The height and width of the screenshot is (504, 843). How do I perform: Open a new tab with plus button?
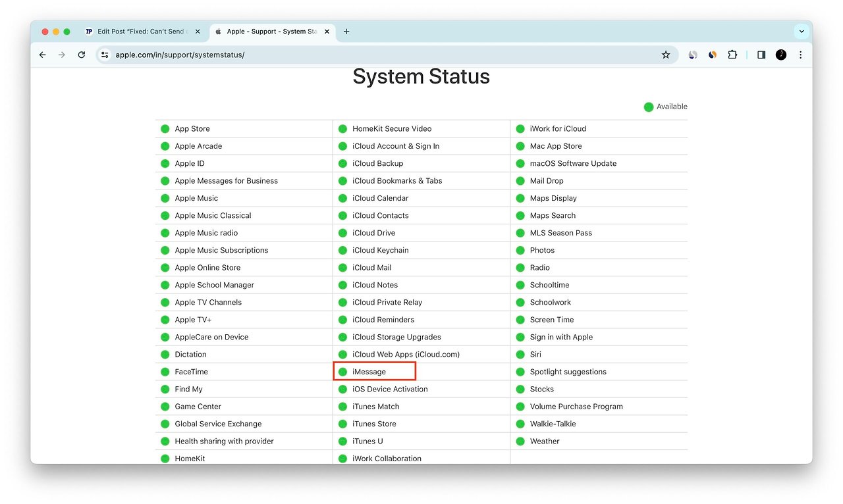click(x=346, y=32)
